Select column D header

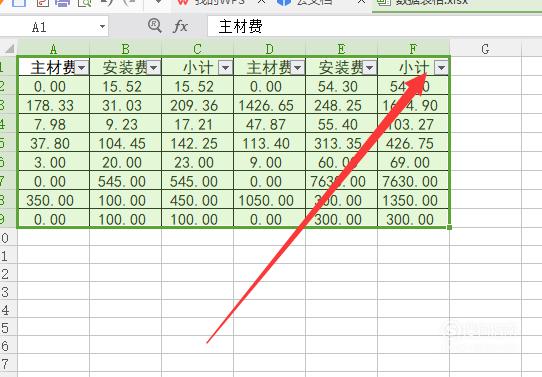(x=269, y=49)
